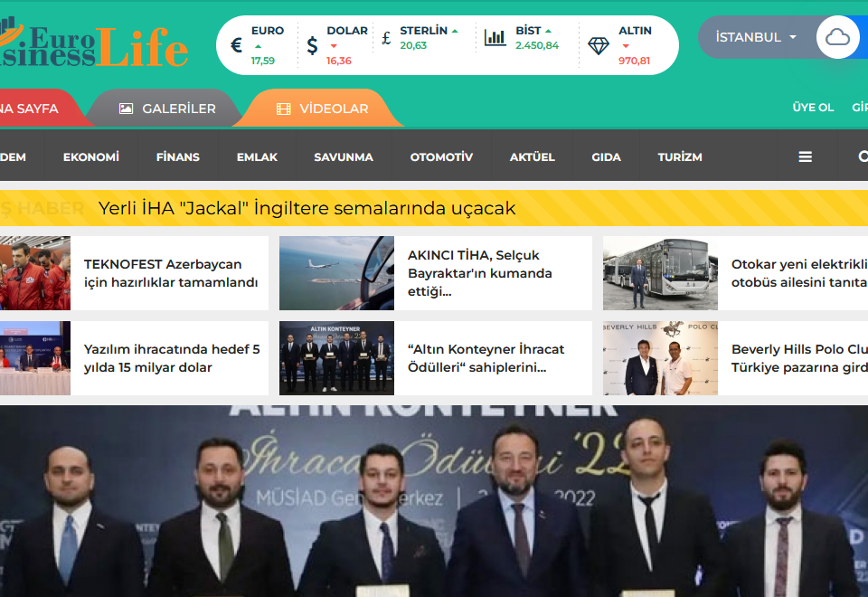Switch to the Videolar tab
Image resolution: width=868 pixels, height=597 pixels.
323,109
